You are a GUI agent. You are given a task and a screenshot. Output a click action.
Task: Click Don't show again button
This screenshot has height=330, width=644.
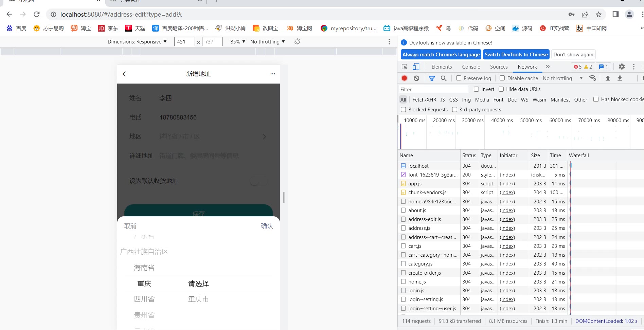(x=573, y=54)
